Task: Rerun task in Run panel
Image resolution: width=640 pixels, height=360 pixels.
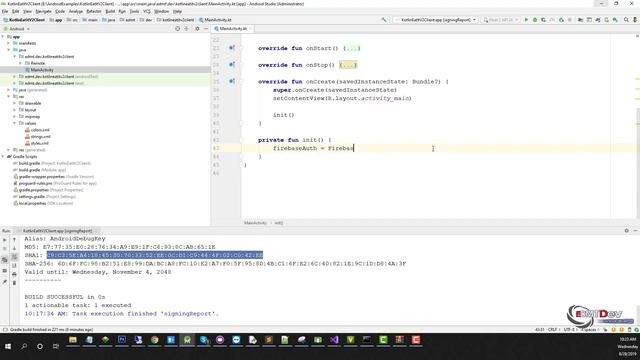Action: pos(5,240)
